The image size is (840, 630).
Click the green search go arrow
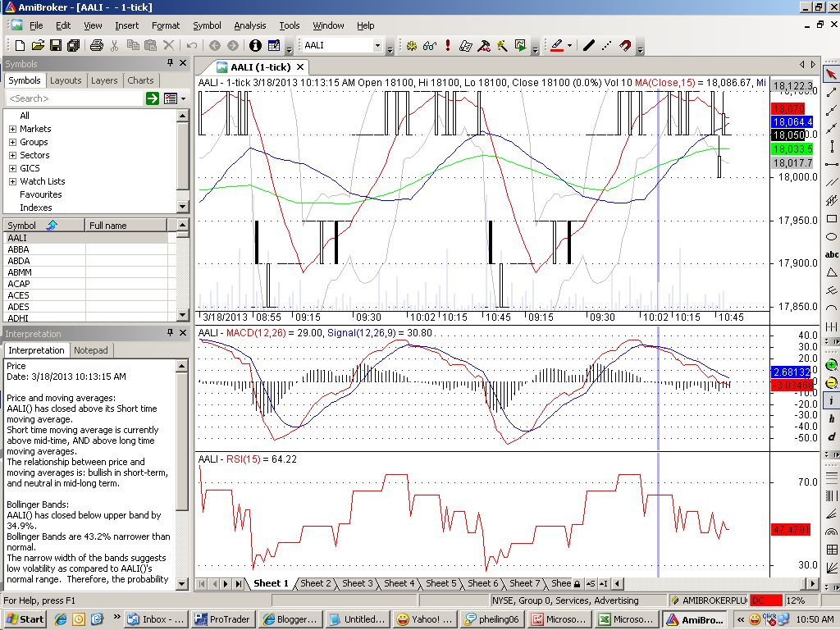tap(152, 98)
